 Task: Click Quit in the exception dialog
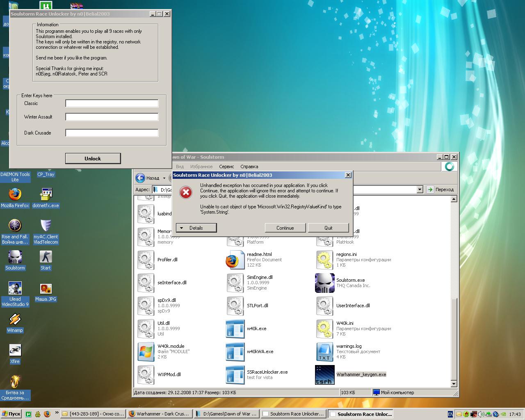coord(328,228)
